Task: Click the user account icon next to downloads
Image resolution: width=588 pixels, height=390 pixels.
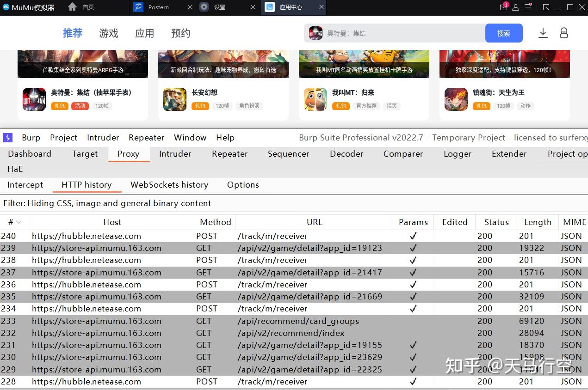Action: [x=563, y=33]
